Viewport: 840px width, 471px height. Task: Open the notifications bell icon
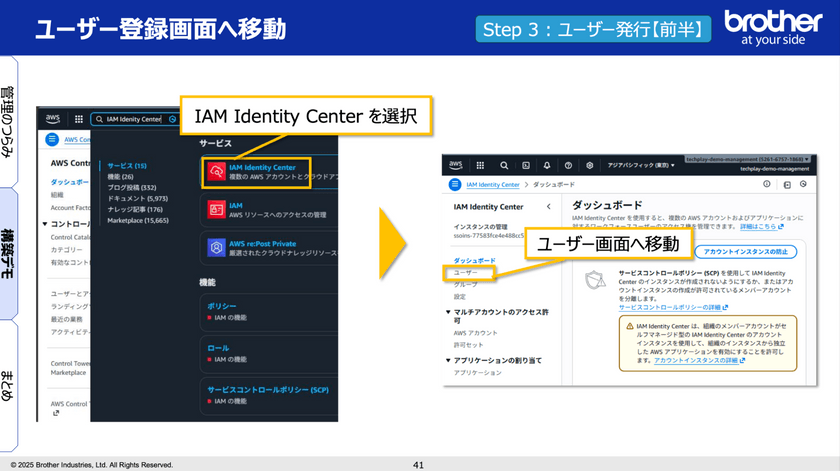(547, 165)
